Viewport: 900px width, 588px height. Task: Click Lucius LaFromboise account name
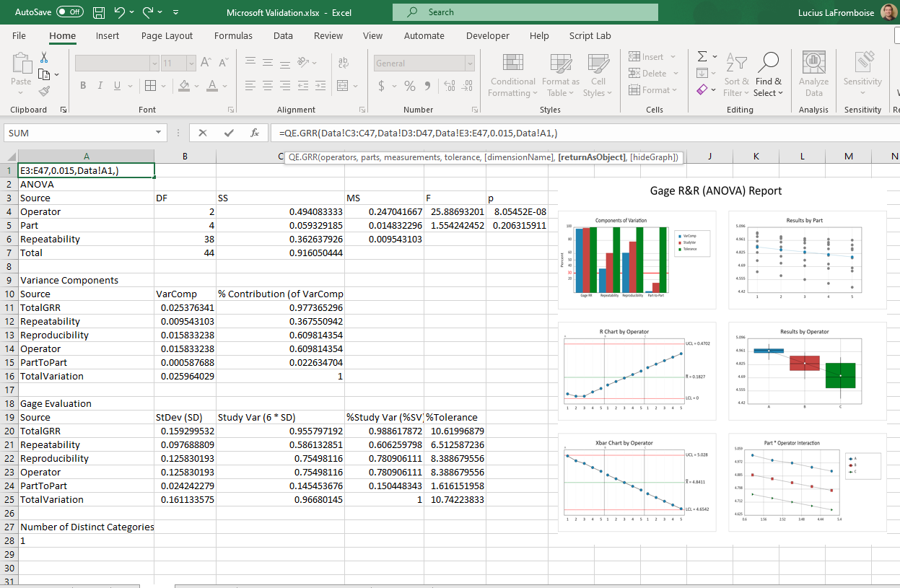click(836, 12)
